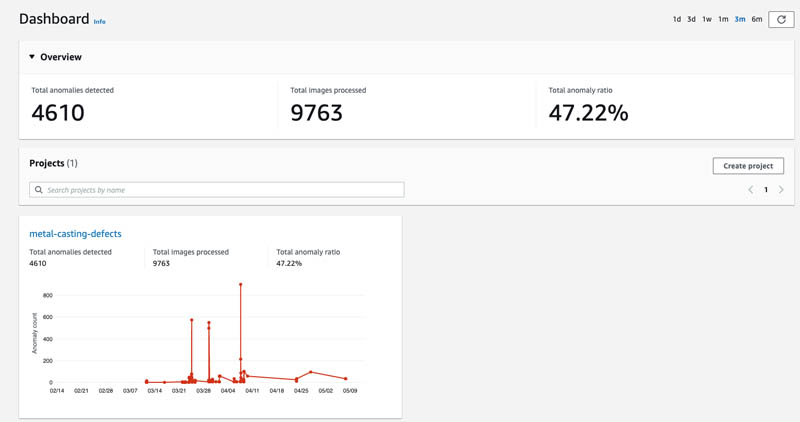Open the metal-casting-defects project link
The image size is (800, 422).
76,234
